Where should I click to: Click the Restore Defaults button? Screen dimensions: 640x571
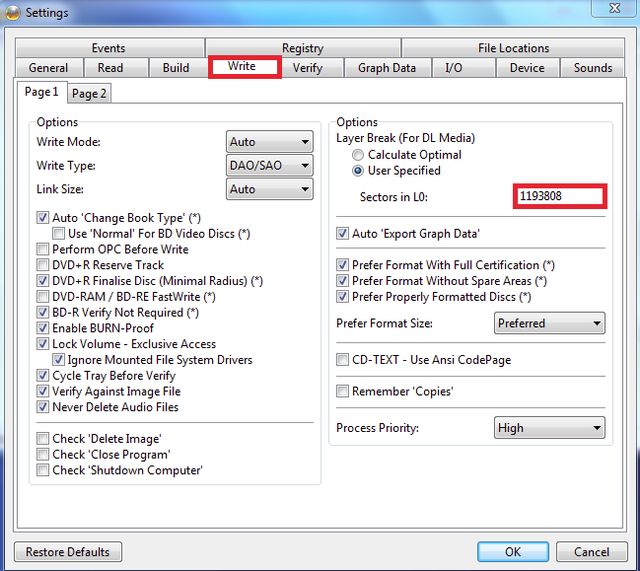68,552
